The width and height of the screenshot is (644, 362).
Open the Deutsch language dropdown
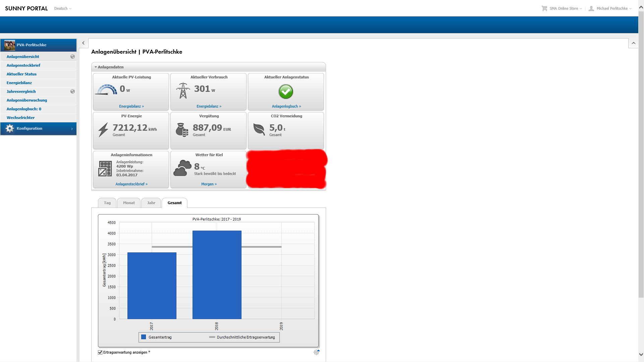63,8
